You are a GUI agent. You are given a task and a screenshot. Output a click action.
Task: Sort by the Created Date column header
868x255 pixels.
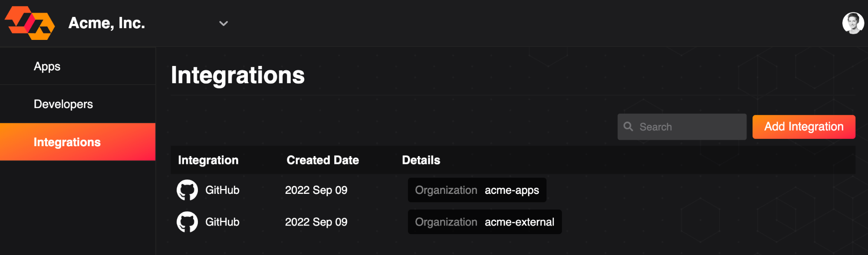tap(322, 160)
